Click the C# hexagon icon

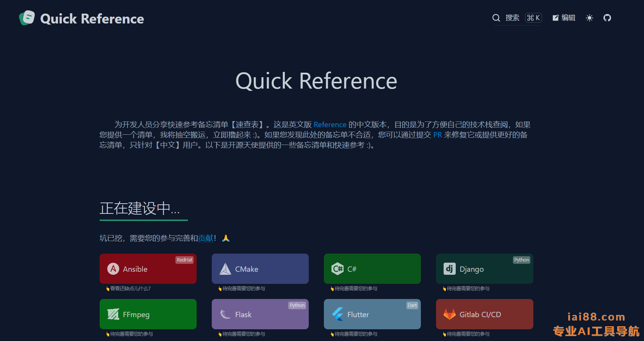coord(337,269)
